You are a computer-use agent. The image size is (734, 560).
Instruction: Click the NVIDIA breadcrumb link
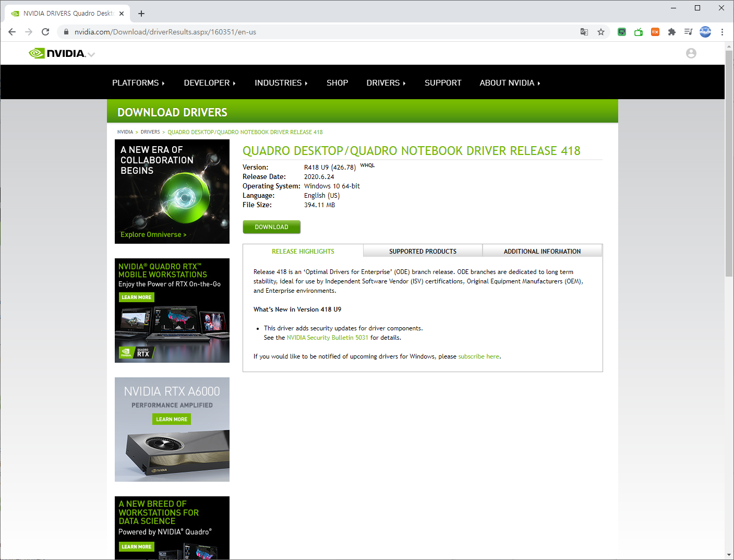pos(125,132)
